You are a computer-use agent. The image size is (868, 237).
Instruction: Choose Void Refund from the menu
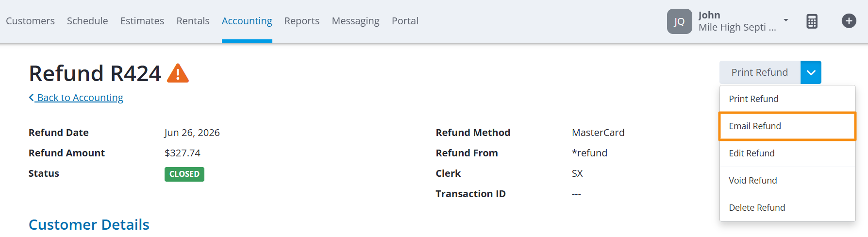click(787, 181)
